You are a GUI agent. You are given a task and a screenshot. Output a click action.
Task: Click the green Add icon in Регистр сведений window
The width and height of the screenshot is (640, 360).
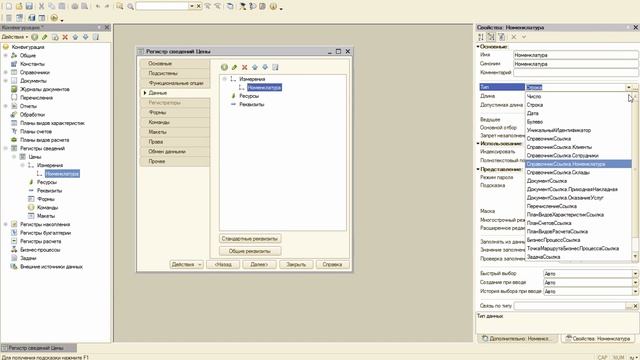224,67
